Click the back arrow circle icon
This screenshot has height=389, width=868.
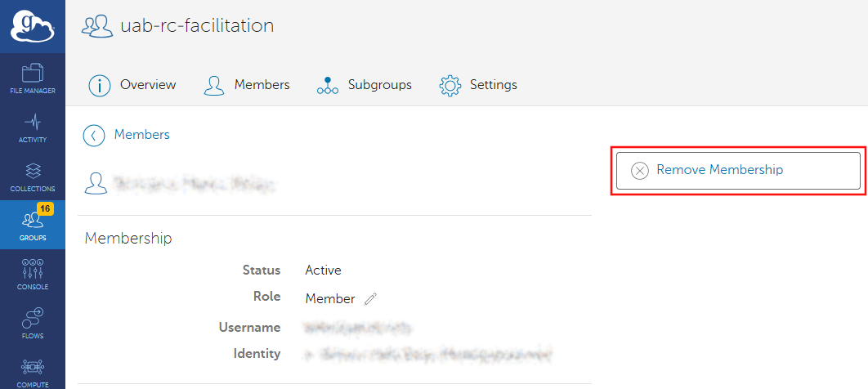click(94, 136)
